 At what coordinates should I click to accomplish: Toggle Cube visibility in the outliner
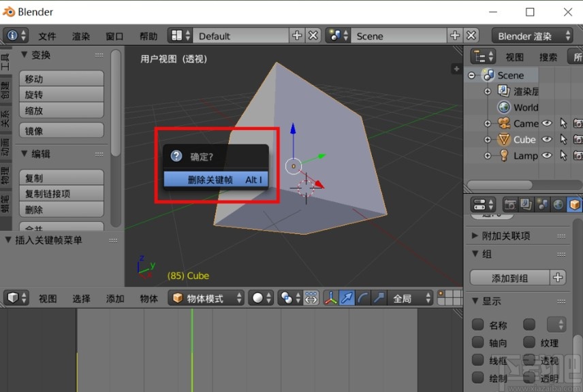click(x=546, y=140)
